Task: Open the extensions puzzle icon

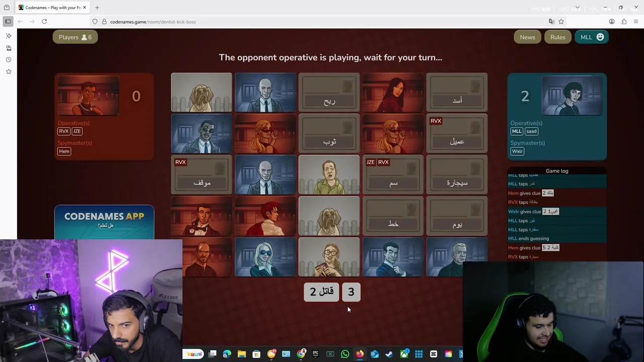Action: [624, 22]
